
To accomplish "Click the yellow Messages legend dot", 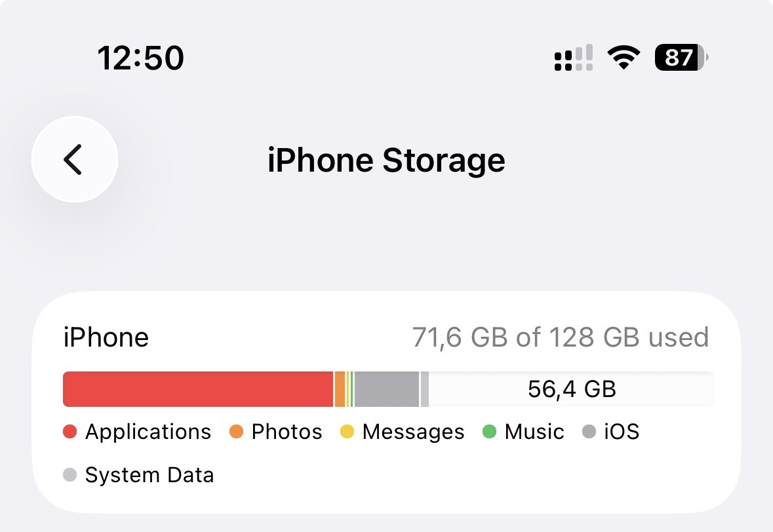I will click(347, 432).
